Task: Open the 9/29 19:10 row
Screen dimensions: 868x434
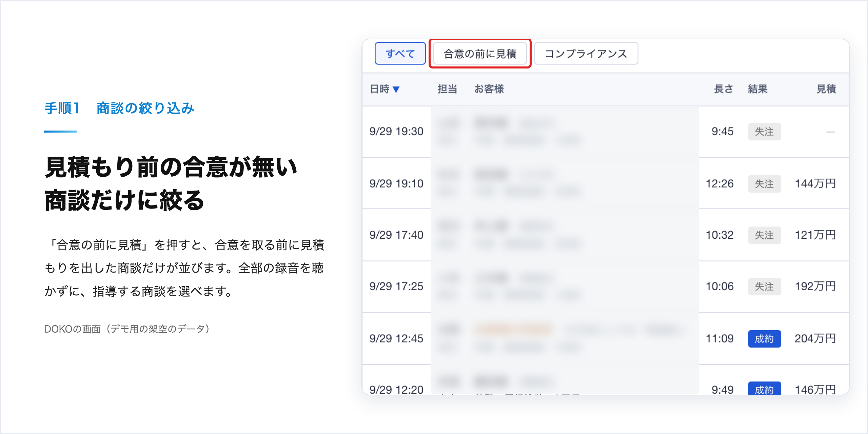Action: (x=606, y=183)
